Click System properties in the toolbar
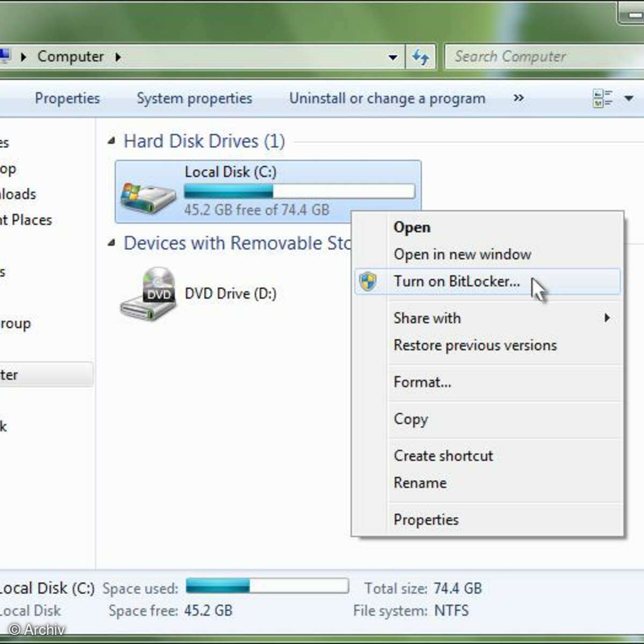Image resolution: width=644 pixels, height=644 pixels. click(x=194, y=98)
